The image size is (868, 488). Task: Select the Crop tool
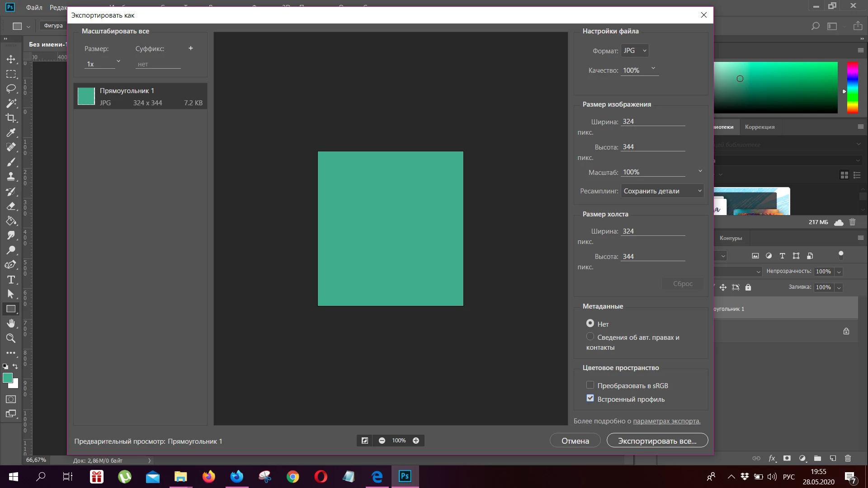[11, 118]
